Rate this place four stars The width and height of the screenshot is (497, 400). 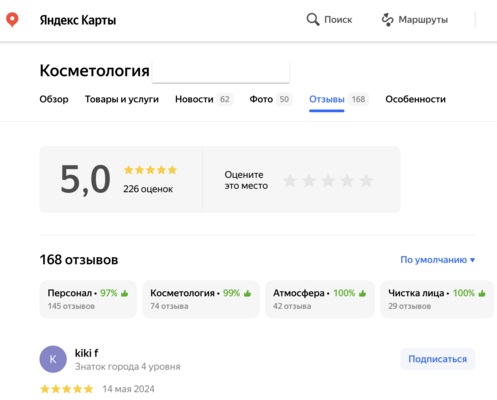[347, 181]
